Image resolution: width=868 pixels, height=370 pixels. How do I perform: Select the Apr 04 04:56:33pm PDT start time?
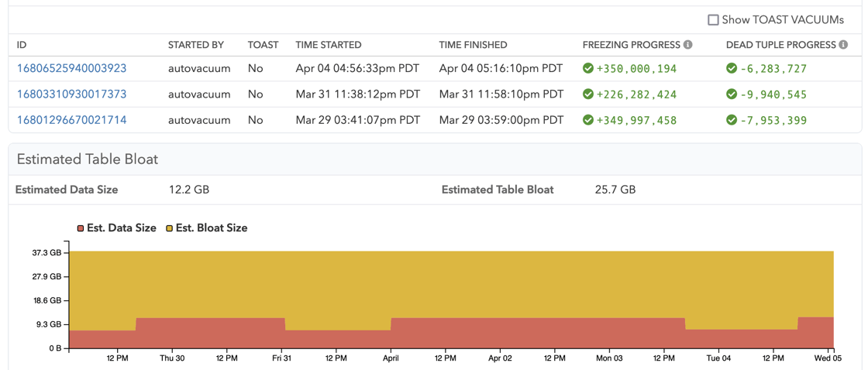357,69
